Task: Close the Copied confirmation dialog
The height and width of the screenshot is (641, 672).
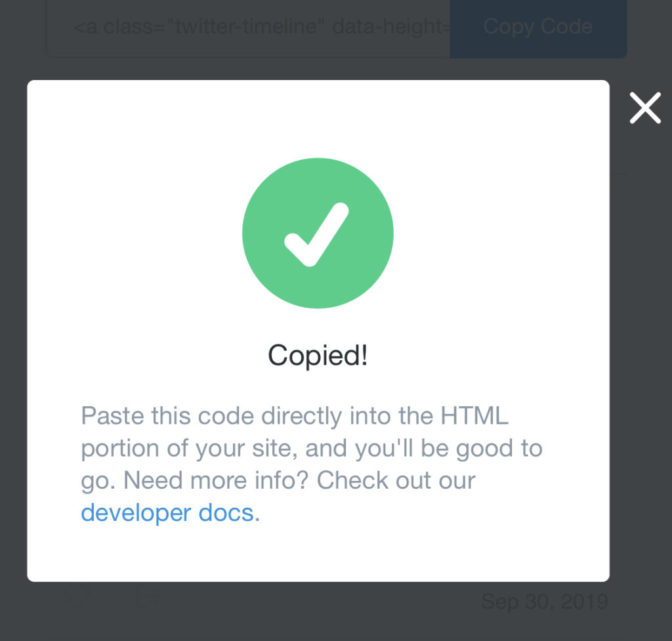Action: [x=645, y=108]
